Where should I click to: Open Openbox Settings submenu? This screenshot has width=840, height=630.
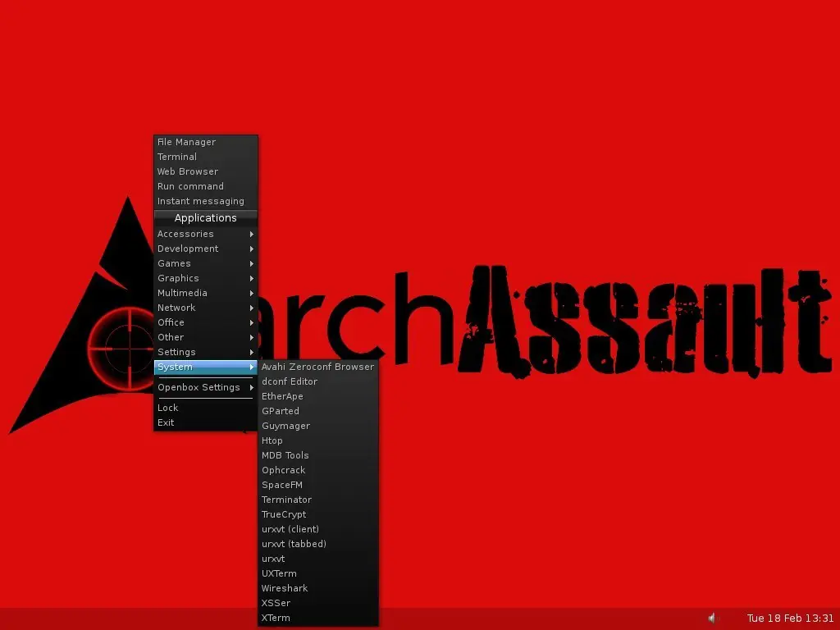[206, 387]
